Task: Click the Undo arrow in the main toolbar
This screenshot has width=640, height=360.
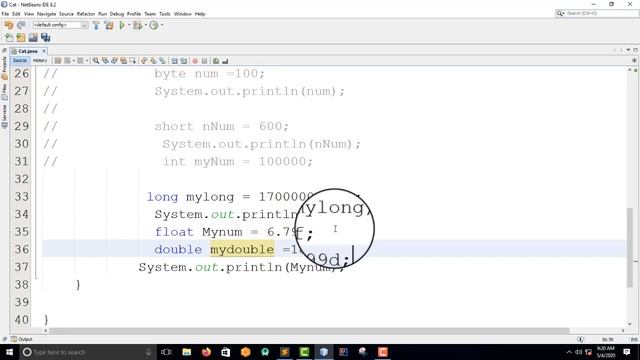Action: point(9,25)
